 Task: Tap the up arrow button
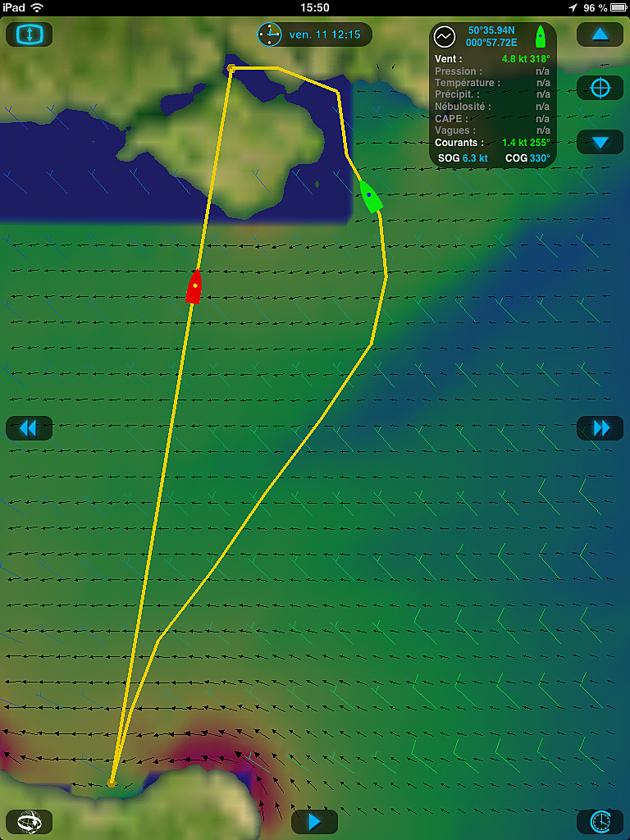pyautogui.click(x=600, y=34)
